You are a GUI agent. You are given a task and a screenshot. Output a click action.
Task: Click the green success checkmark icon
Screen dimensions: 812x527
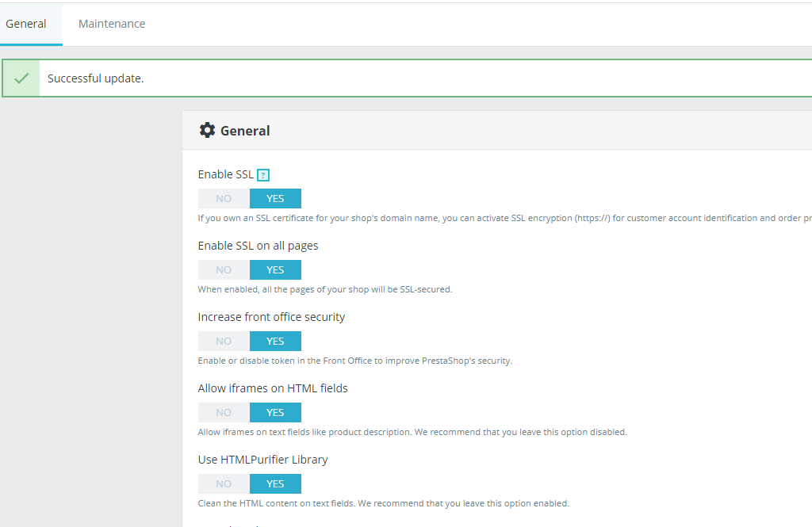tap(21, 78)
